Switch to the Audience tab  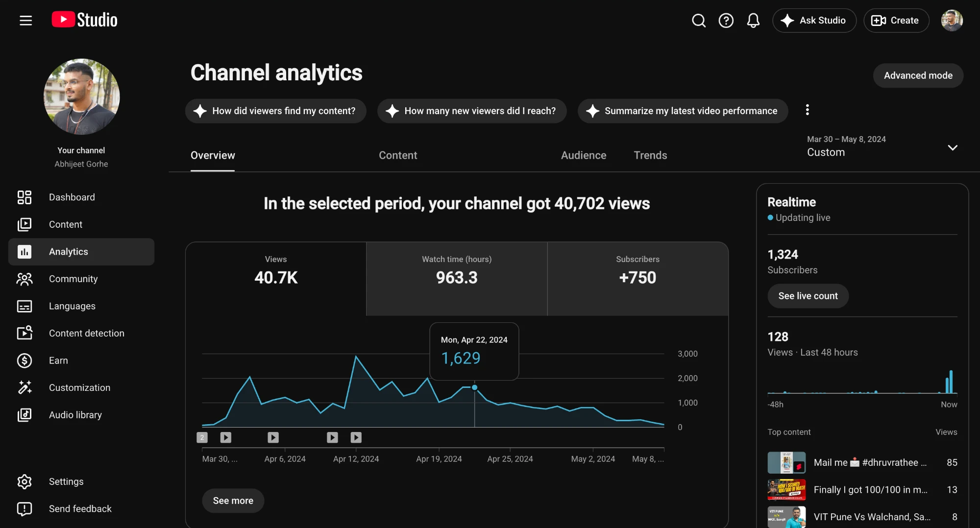coord(584,155)
